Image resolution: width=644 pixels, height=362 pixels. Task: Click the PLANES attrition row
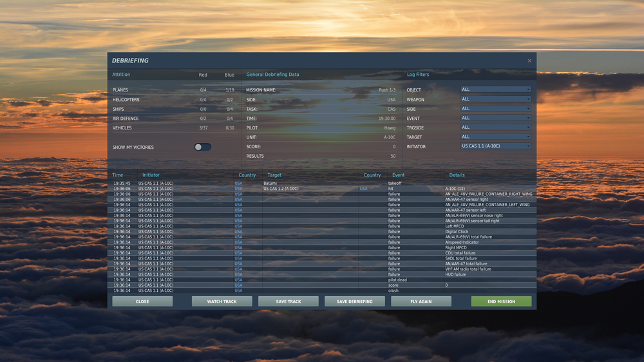(174, 90)
